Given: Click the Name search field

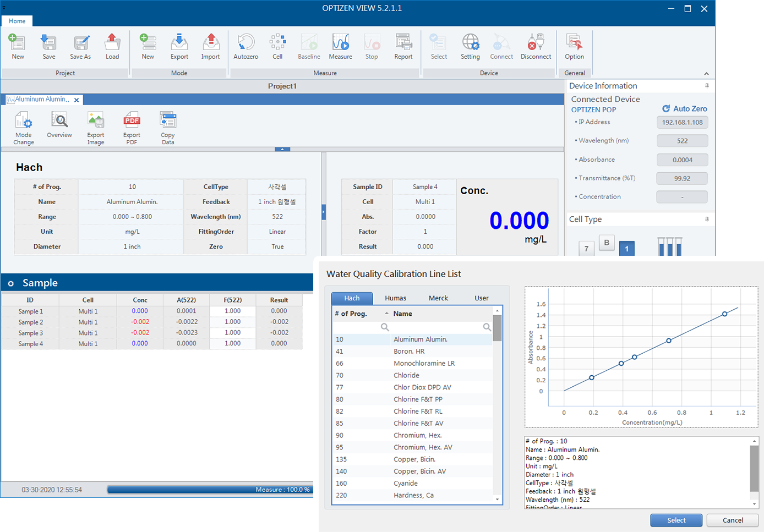Looking at the screenshot, I should click(x=441, y=327).
